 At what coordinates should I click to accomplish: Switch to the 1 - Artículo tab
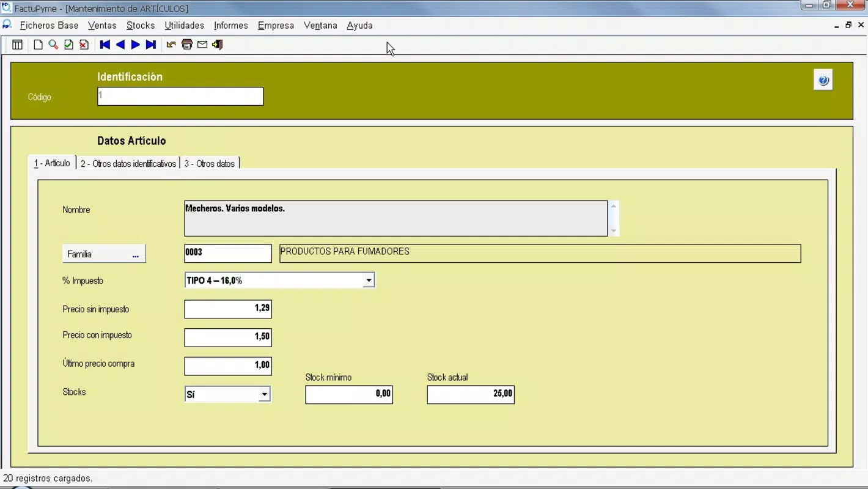pyautogui.click(x=52, y=163)
